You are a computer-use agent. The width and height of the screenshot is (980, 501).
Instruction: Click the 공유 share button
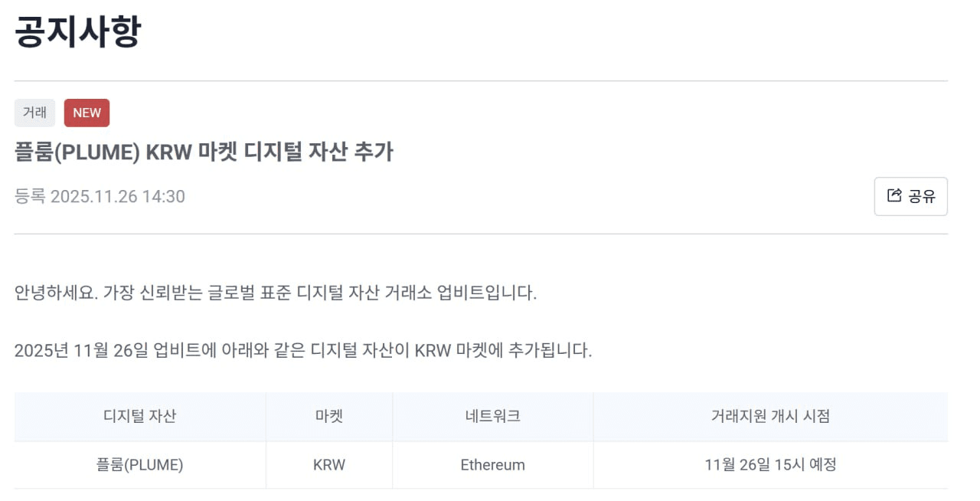click(910, 197)
